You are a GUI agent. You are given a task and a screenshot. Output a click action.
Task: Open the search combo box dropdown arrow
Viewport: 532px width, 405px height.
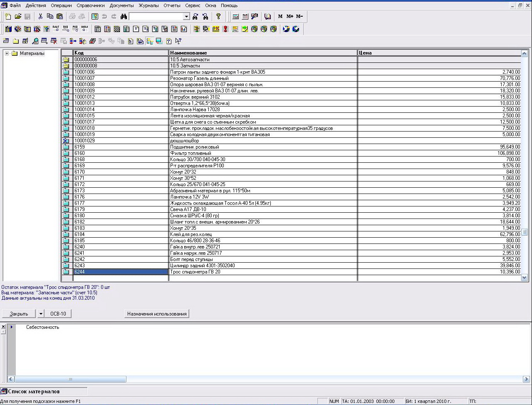[186, 17]
